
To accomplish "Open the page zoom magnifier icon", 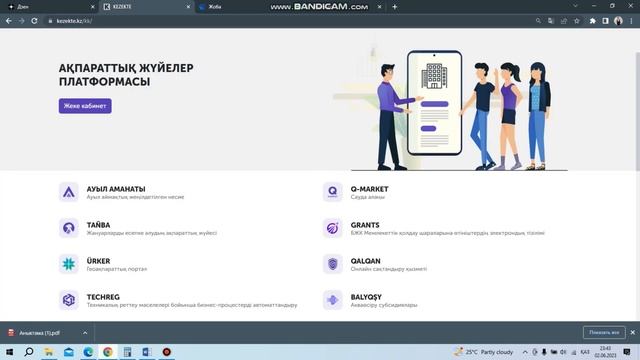I will click(x=538, y=21).
